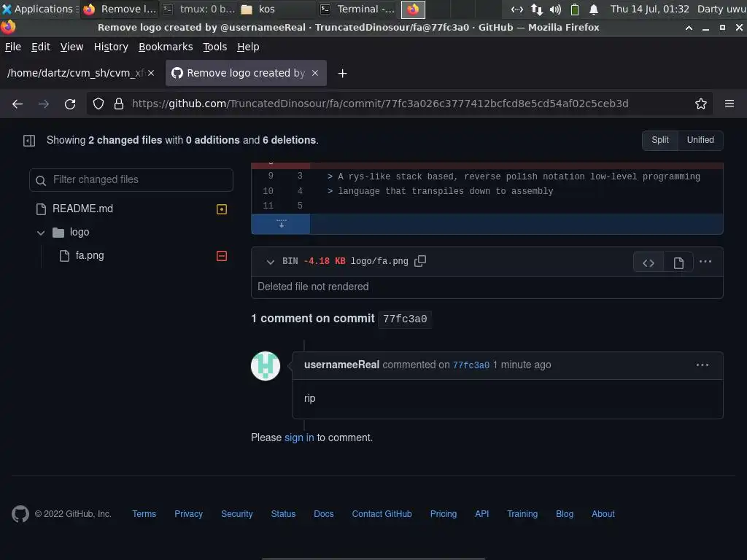Switch to the /home/dartz/cvm_sh tab
Image resolution: width=747 pixels, height=560 pixels.
76,73
